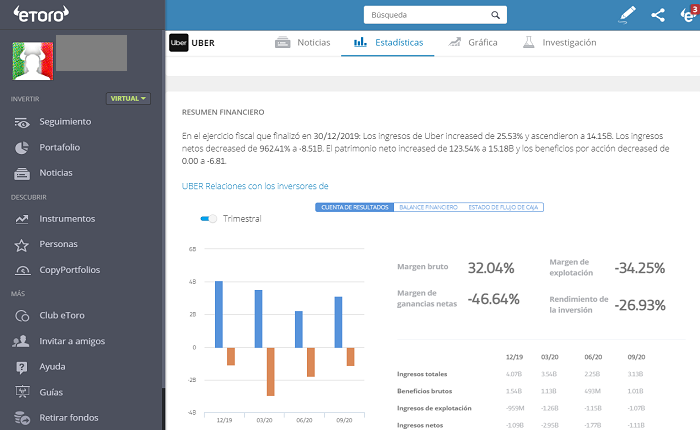Click the Gráfica chart icon
This screenshot has width=700, height=430.
click(454, 42)
